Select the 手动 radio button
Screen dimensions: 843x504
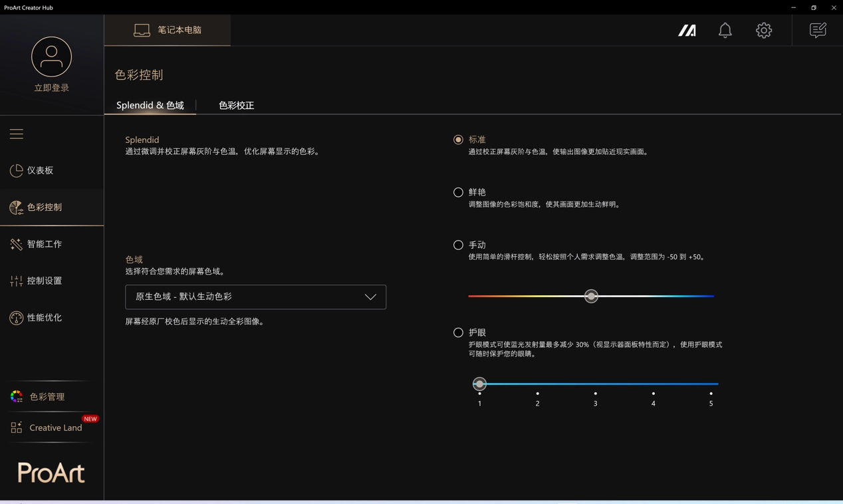[x=458, y=245]
